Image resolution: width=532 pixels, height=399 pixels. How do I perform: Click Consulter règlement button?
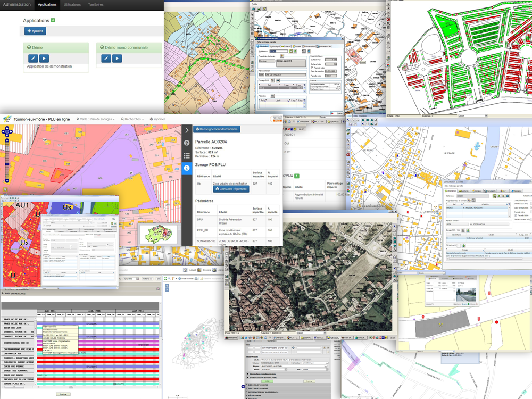click(231, 189)
